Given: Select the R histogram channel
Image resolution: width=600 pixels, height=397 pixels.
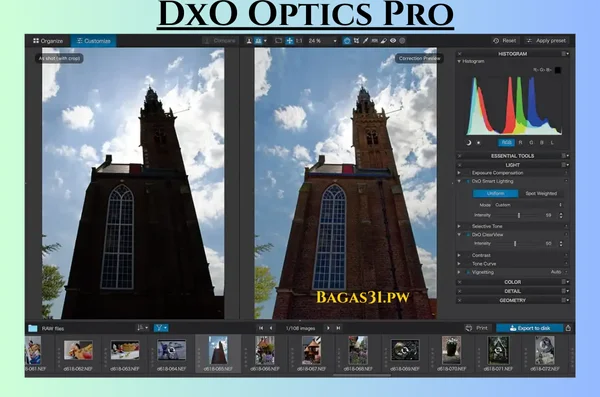Looking at the screenshot, I should pos(520,142).
